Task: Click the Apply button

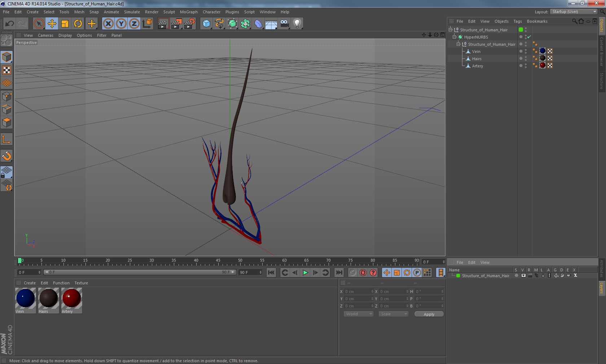Action: click(x=429, y=314)
